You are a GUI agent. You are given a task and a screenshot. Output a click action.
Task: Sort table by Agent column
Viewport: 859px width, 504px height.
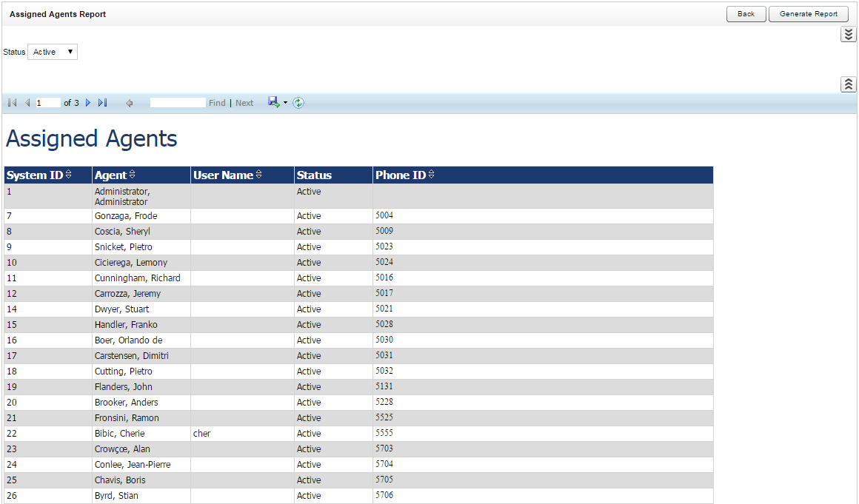133,175
